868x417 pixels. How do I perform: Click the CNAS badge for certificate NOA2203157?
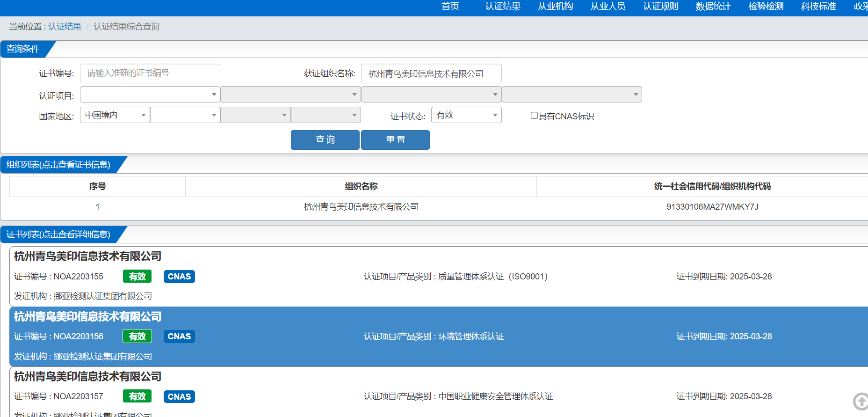(x=179, y=396)
